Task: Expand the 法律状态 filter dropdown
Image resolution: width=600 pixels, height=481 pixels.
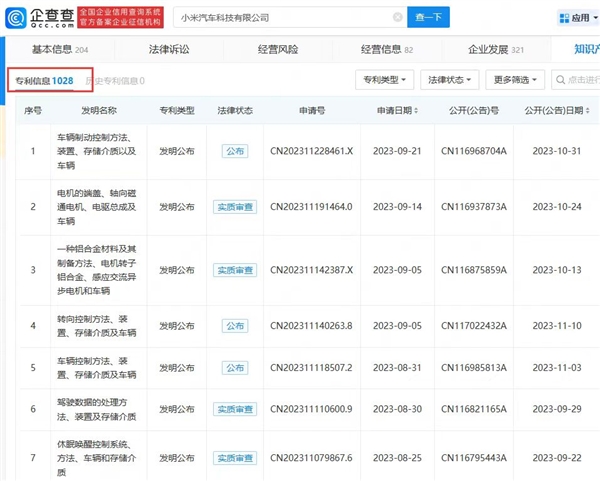Action: (450, 80)
